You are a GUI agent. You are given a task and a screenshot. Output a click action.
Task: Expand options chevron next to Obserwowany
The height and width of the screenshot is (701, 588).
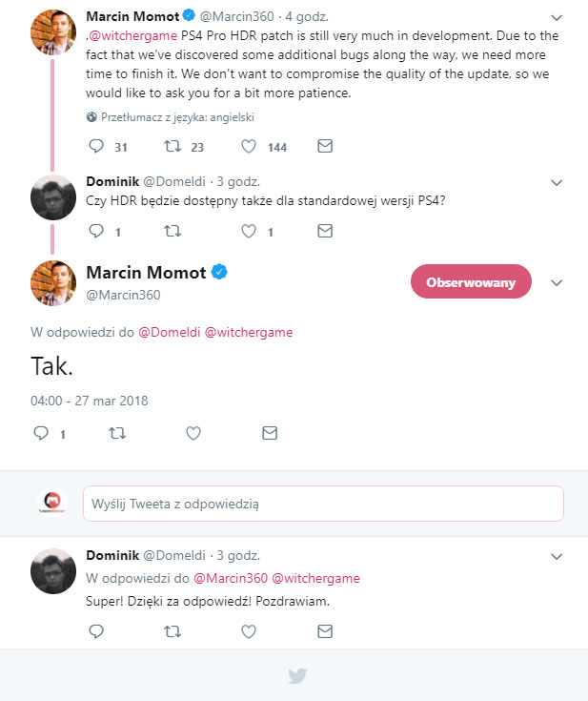(x=558, y=283)
